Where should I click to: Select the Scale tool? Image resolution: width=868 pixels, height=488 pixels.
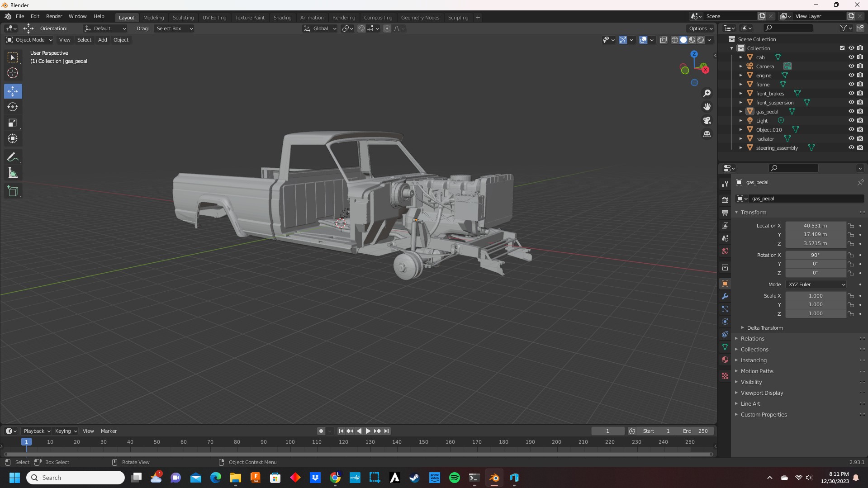tap(13, 123)
